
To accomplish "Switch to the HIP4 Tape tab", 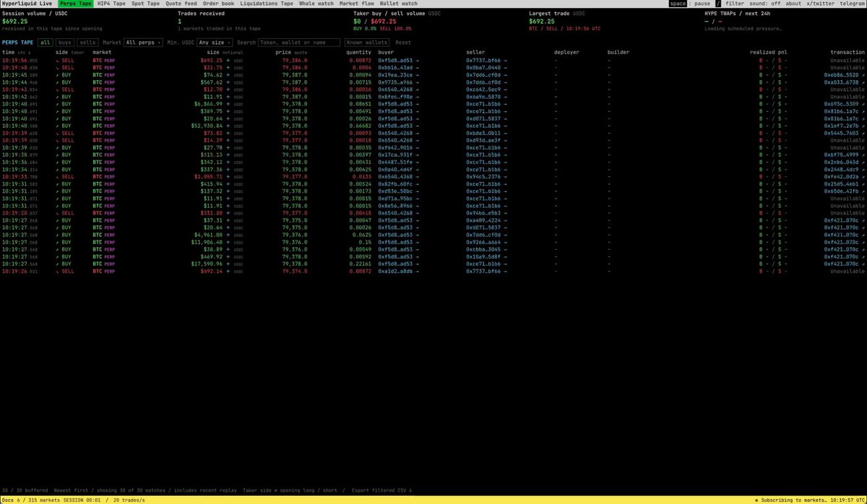I will (x=111, y=4).
